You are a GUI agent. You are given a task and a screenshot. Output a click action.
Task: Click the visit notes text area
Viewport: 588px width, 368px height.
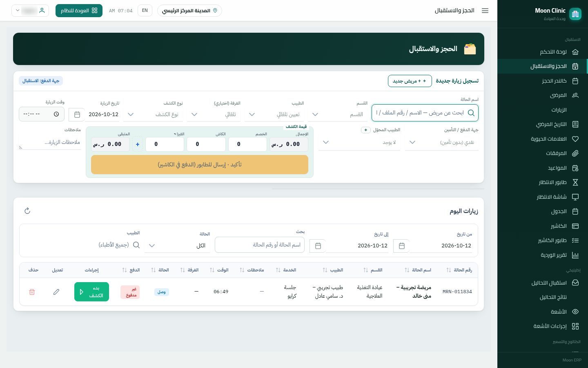point(50,142)
